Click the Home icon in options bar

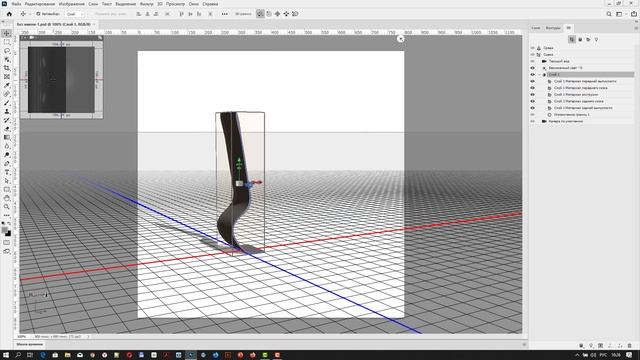tap(9, 14)
